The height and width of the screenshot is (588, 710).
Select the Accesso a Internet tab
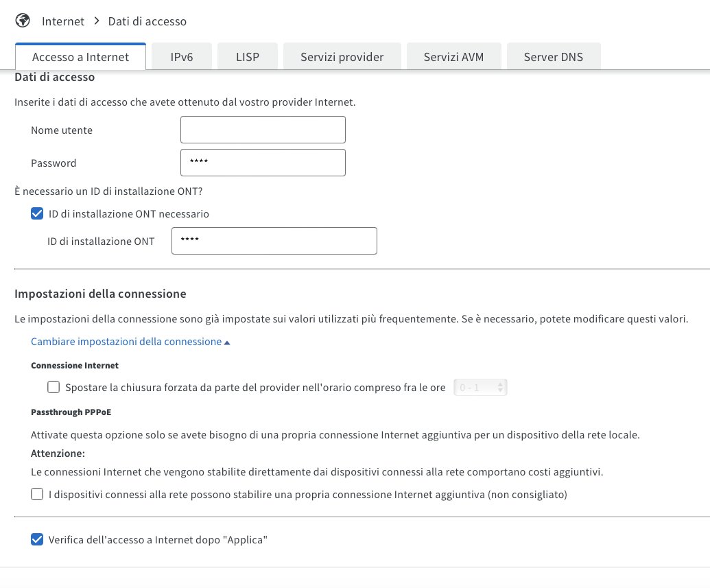[80, 57]
